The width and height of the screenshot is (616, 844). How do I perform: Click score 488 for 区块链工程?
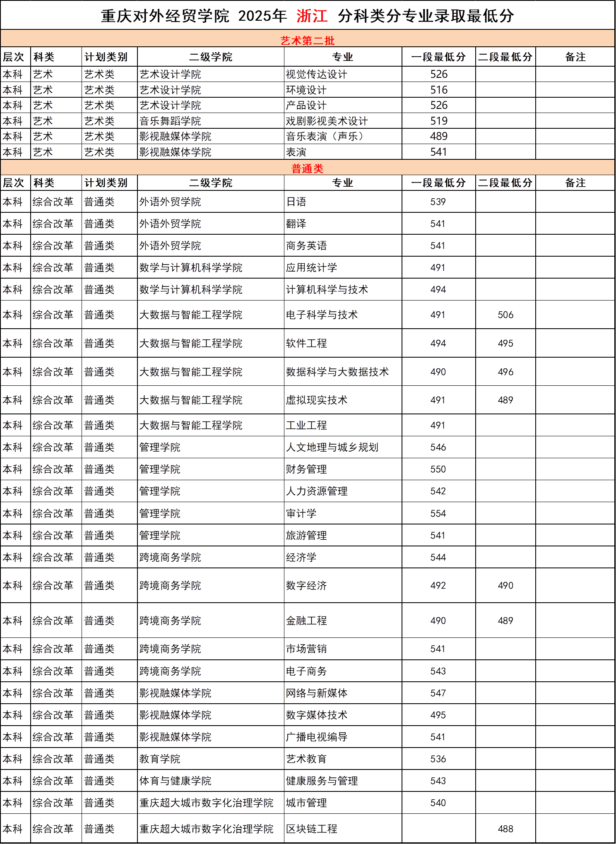(x=505, y=829)
